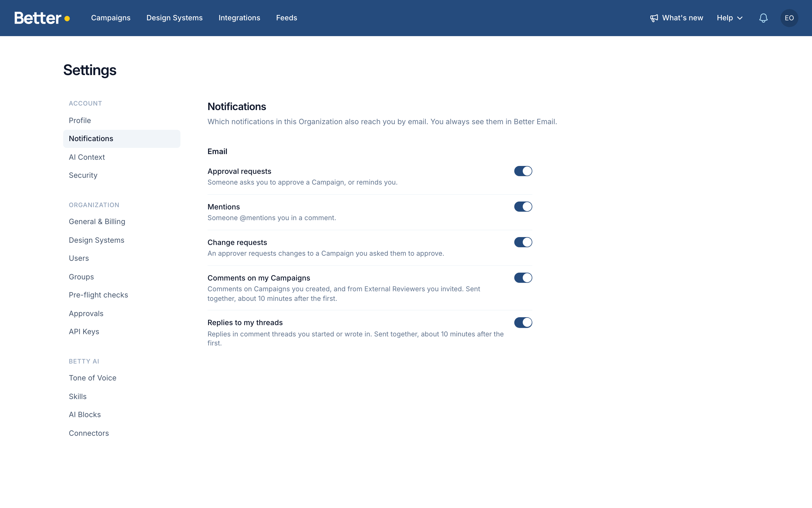Screen dimensions: 812x508
Task: Click the Notifications page heading
Action: pyautogui.click(x=237, y=106)
